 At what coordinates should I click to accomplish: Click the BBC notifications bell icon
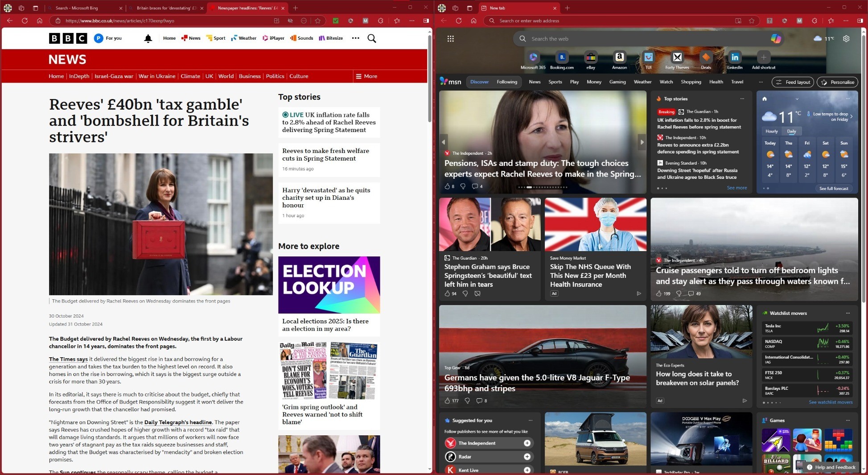[148, 38]
